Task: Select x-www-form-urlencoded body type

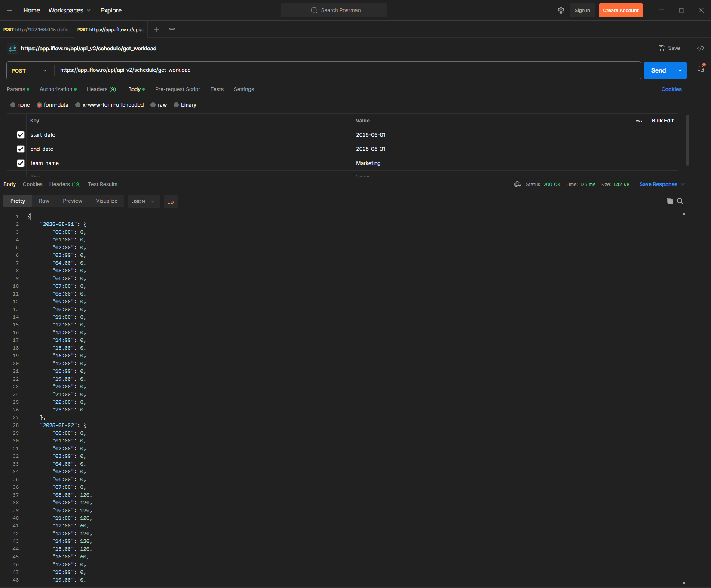Action: (78, 105)
